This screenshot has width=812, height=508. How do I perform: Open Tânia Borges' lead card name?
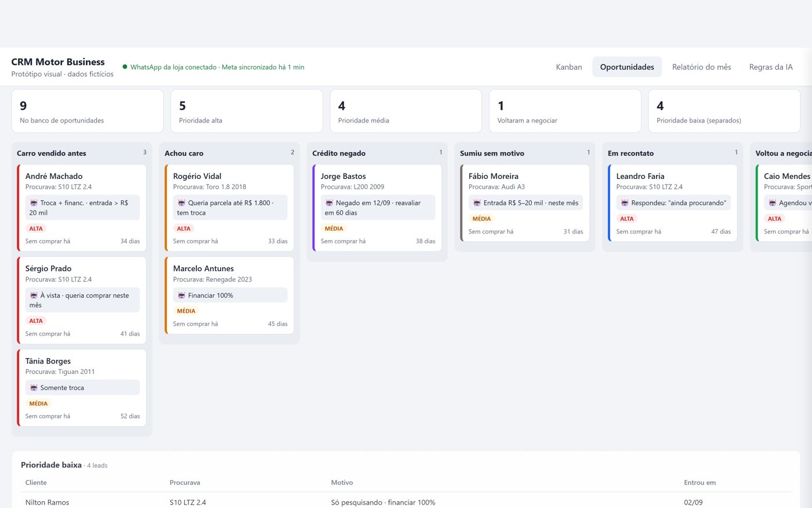point(49,361)
